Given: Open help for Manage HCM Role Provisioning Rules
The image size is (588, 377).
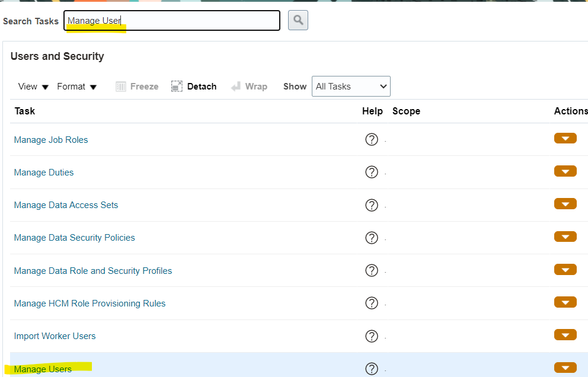Looking at the screenshot, I should pyautogui.click(x=372, y=303).
